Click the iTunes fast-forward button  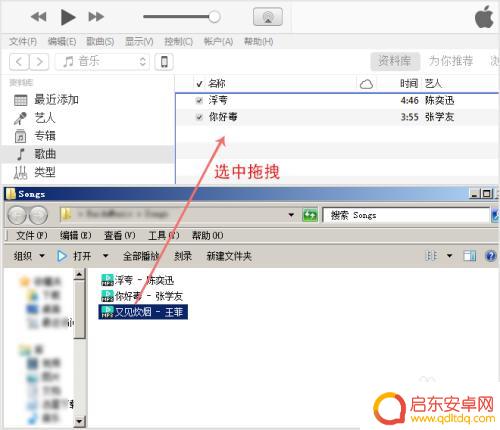tap(96, 17)
